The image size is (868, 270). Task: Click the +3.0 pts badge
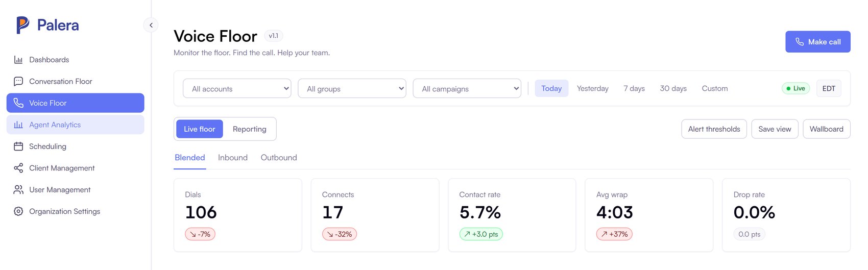tap(481, 234)
